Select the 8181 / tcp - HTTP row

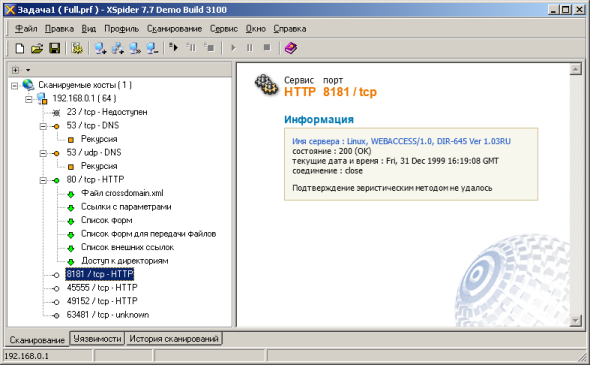click(x=99, y=274)
